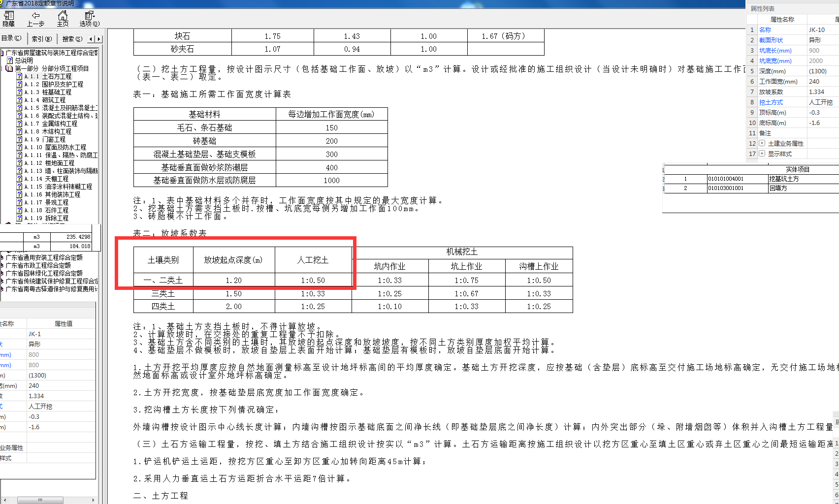The width and height of the screenshot is (839, 504).
Task: Click topic icon for A.1.16 其他装饰工程
Action: (19, 194)
